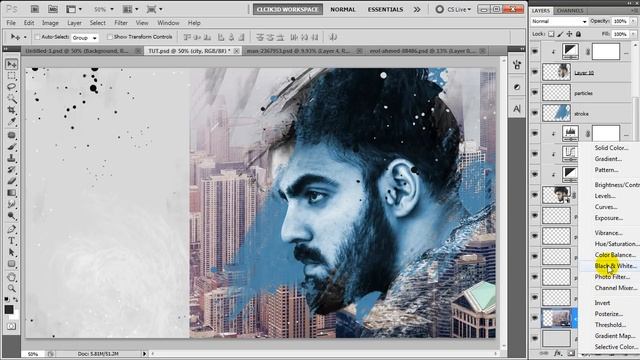640x360 pixels.
Task: Enable Show Transform Controls checkbox
Action: (109, 37)
